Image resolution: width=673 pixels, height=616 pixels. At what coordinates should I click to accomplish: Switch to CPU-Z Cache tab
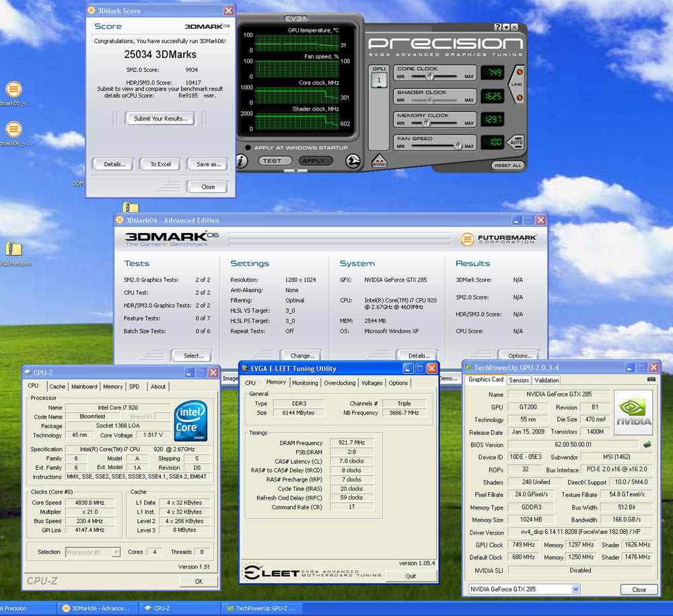tap(57, 386)
